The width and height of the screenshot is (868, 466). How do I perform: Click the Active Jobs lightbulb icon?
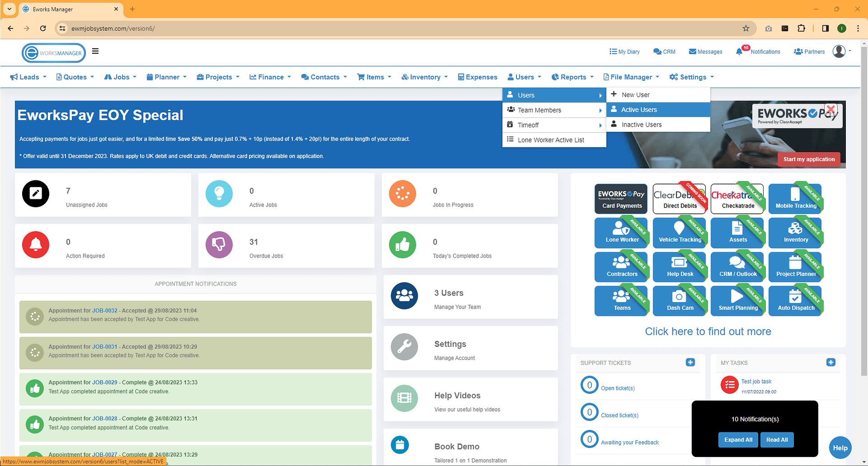(219, 193)
